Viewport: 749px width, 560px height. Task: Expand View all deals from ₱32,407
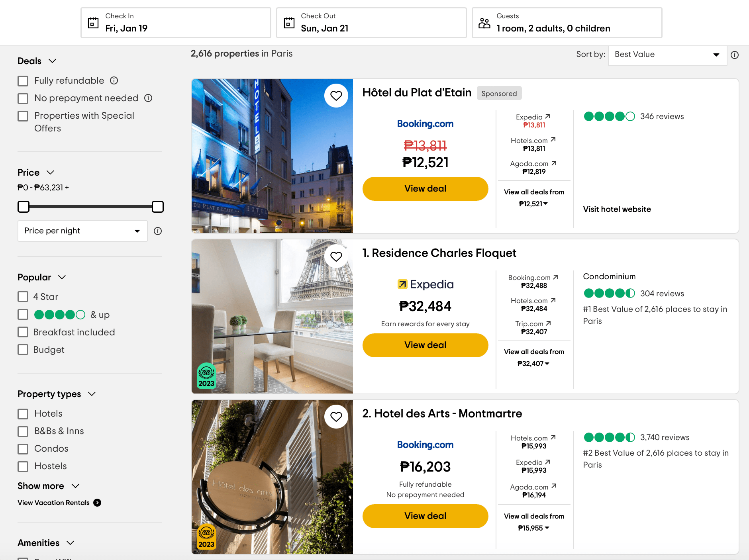click(x=534, y=358)
